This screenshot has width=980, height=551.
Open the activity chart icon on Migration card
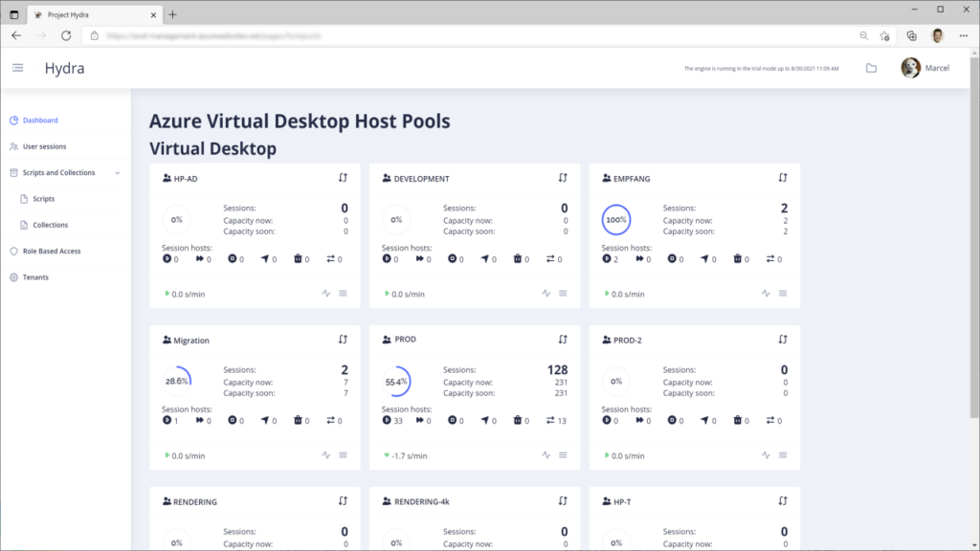[x=326, y=455]
